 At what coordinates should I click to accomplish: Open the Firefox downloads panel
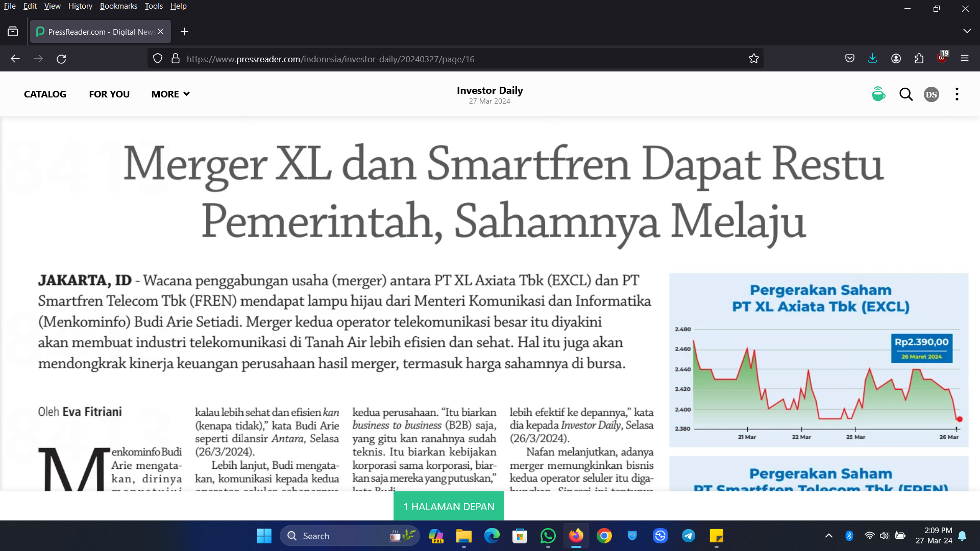point(873,59)
